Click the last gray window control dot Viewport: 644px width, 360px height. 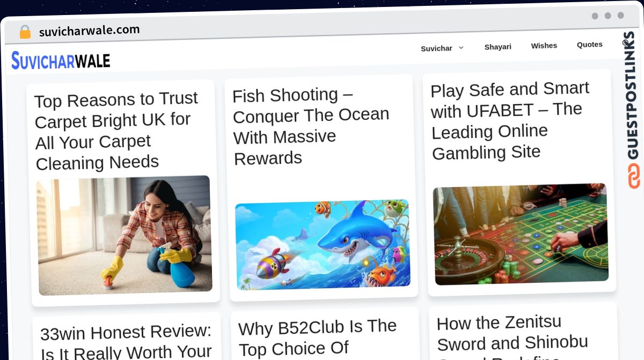620,15
